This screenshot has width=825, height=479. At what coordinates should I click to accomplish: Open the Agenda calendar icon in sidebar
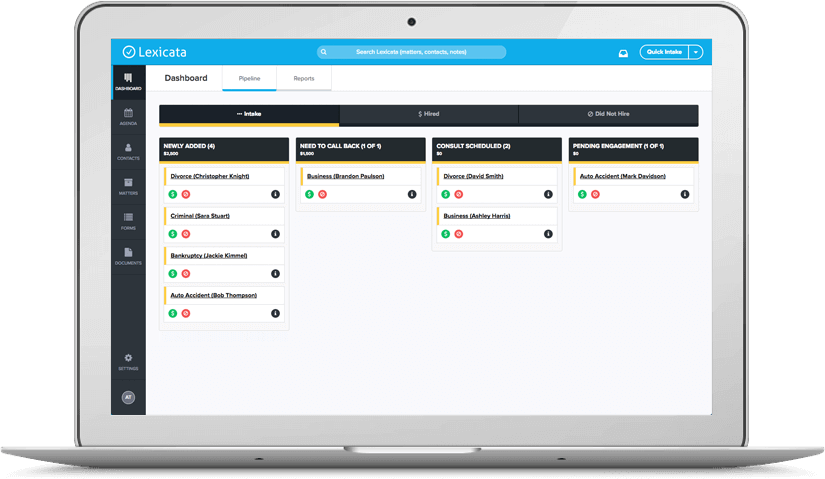(128, 115)
